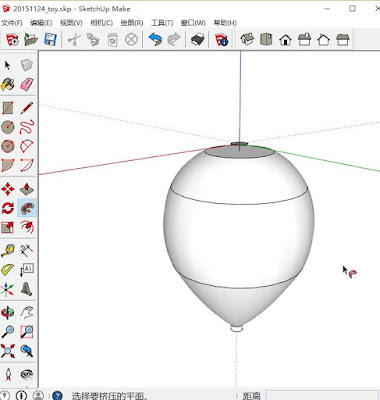380x400 pixels.
Task: Switch to Top view
Action: (266, 39)
